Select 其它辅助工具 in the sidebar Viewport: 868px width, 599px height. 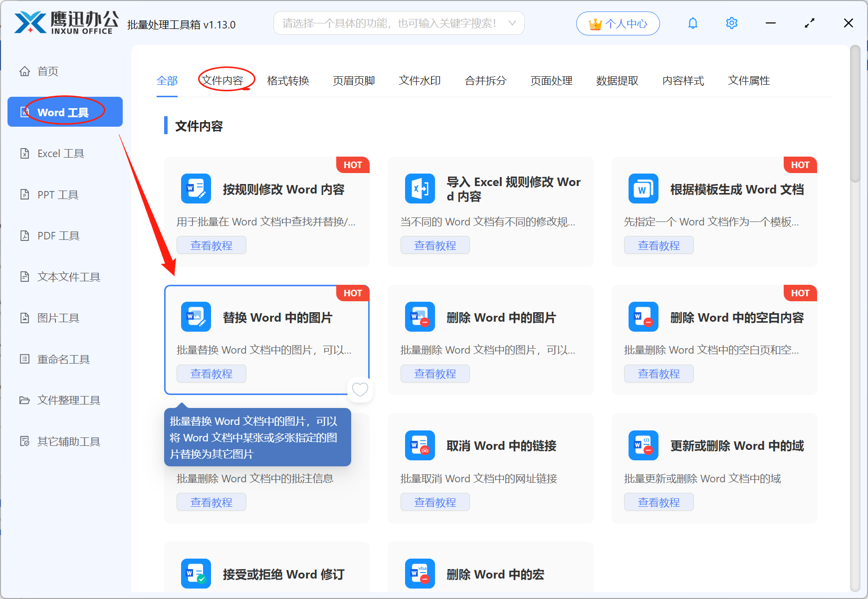tap(68, 441)
